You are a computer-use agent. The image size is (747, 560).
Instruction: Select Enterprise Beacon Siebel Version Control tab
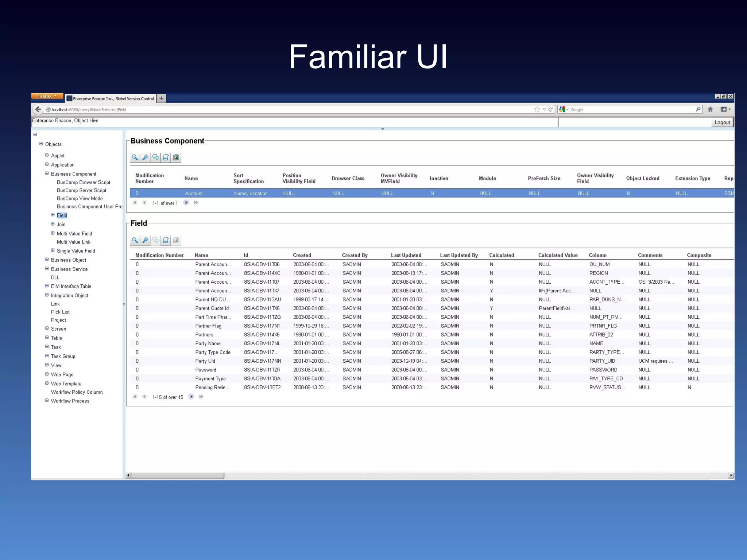coord(111,98)
